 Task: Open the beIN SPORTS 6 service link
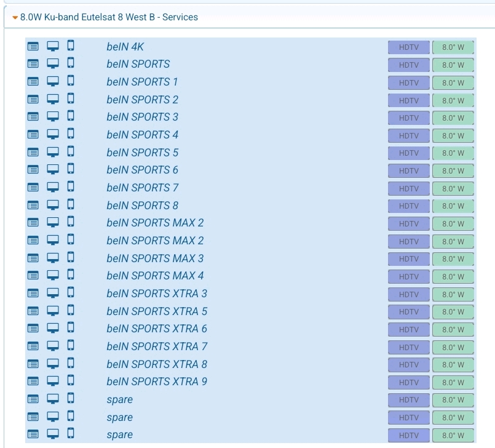143,170
